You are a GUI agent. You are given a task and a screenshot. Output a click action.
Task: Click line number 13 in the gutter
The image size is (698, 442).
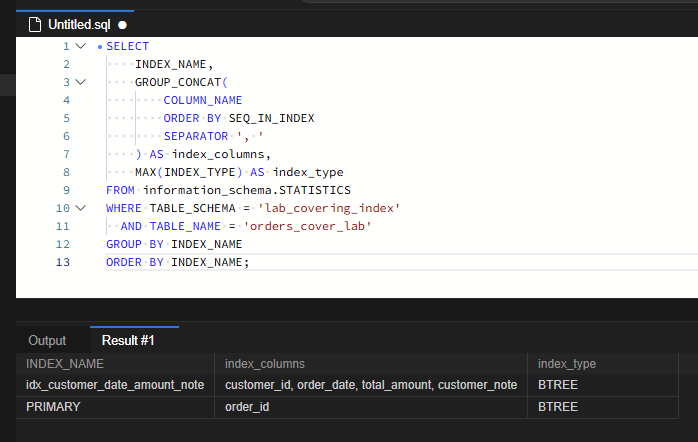coord(63,262)
